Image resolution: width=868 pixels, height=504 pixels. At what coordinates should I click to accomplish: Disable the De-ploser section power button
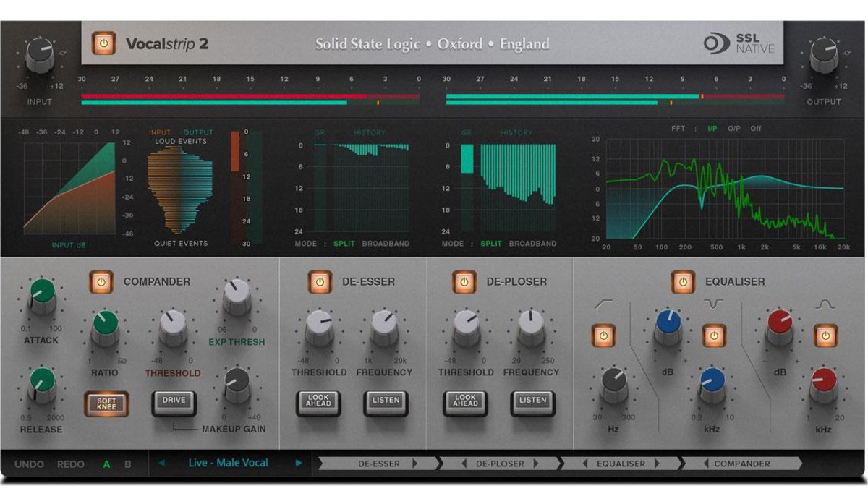point(464,281)
